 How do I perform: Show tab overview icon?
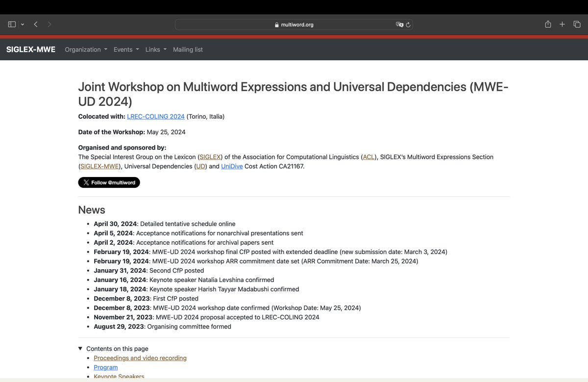point(577,25)
